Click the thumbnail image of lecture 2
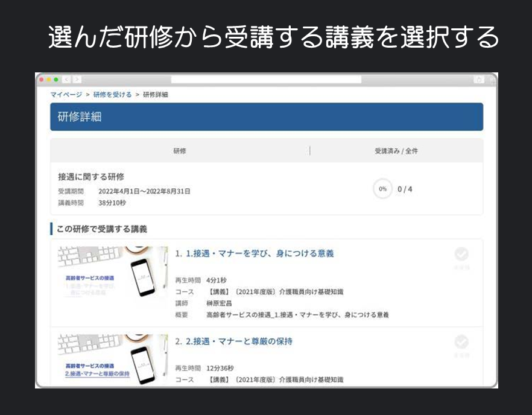 pyautogui.click(x=113, y=359)
